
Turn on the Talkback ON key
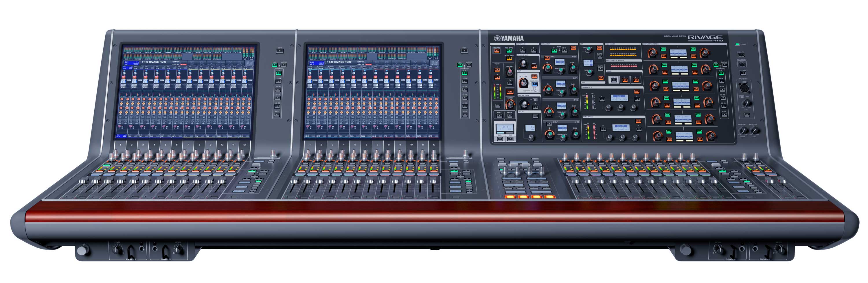click(747, 114)
